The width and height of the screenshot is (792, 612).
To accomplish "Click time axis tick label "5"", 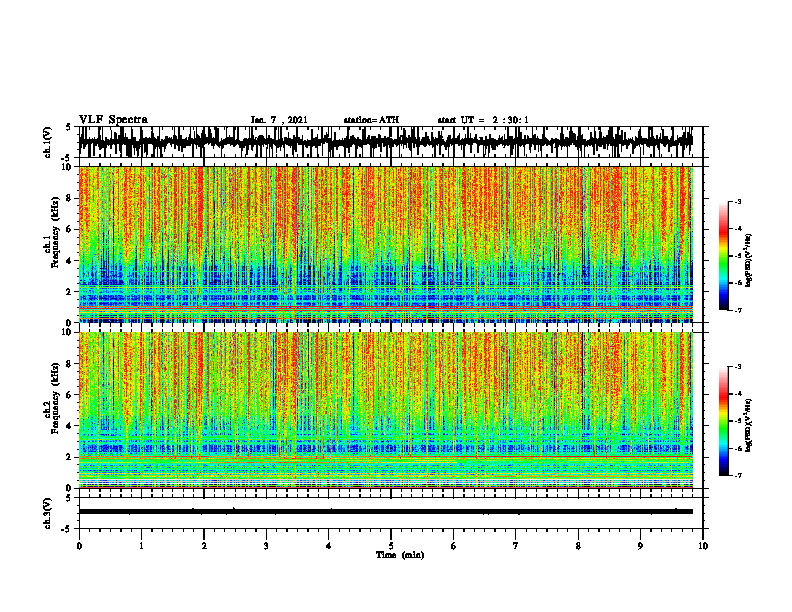I will coord(391,546).
